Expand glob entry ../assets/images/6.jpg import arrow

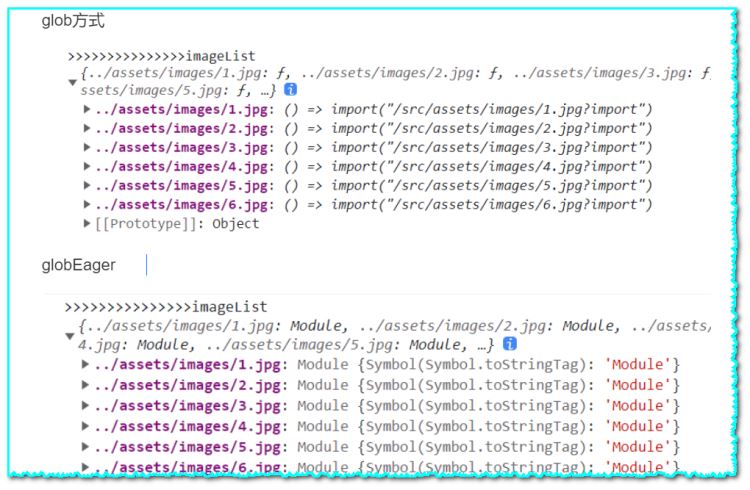pyautogui.click(x=87, y=205)
